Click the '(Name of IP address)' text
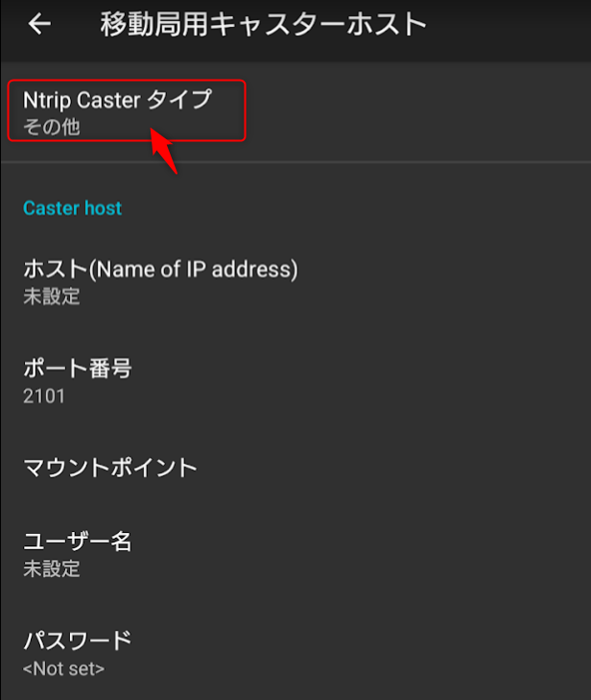This screenshot has width=591, height=700. (194, 270)
